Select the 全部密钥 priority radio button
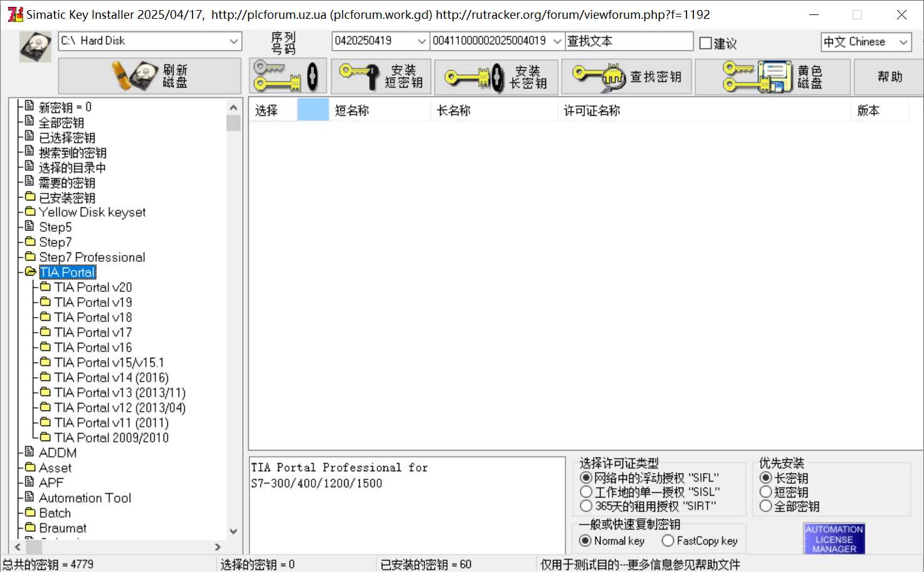The height and width of the screenshot is (572, 924). pos(765,506)
